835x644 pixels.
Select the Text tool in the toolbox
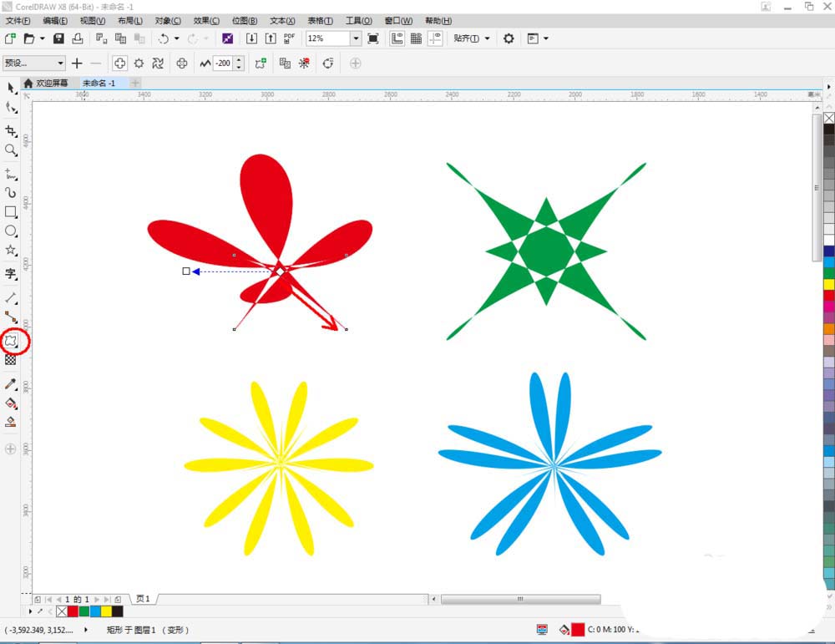12,274
